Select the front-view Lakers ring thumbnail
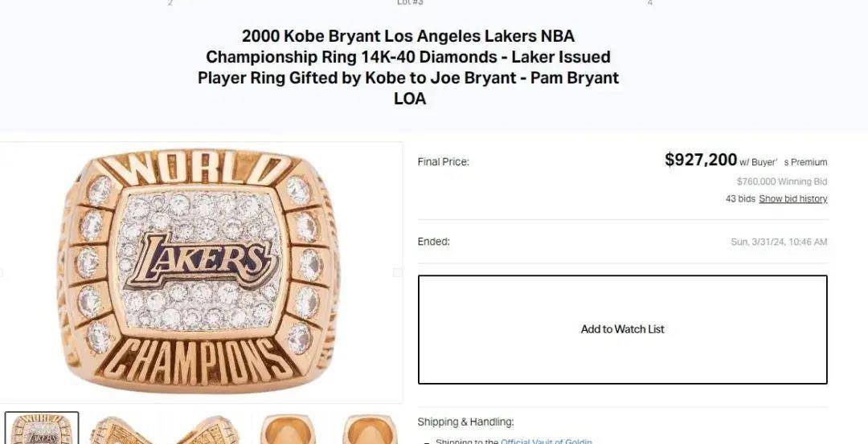This screenshot has width=868, height=444. click(x=42, y=428)
